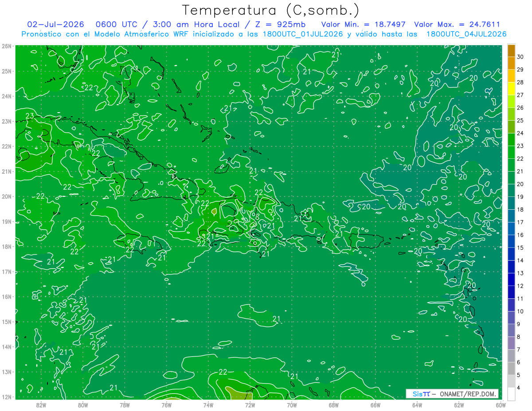Click the color scale label 12
The height and width of the screenshot is (411, 532).
pyautogui.click(x=520, y=286)
